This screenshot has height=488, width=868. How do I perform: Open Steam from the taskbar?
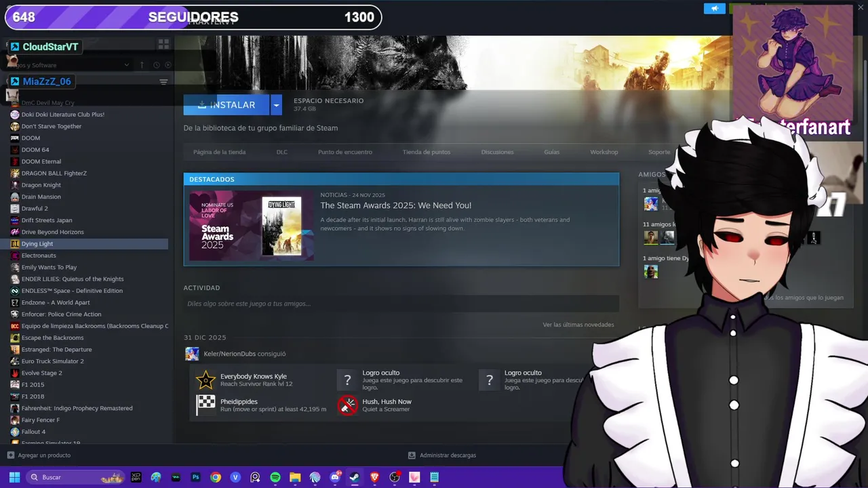[x=354, y=477]
